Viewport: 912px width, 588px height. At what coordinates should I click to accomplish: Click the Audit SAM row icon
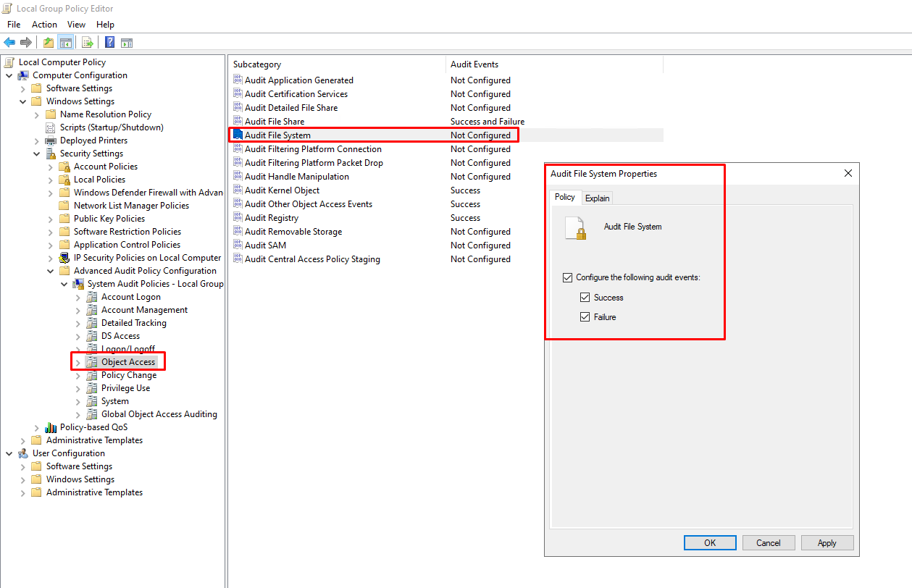(238, 245)
